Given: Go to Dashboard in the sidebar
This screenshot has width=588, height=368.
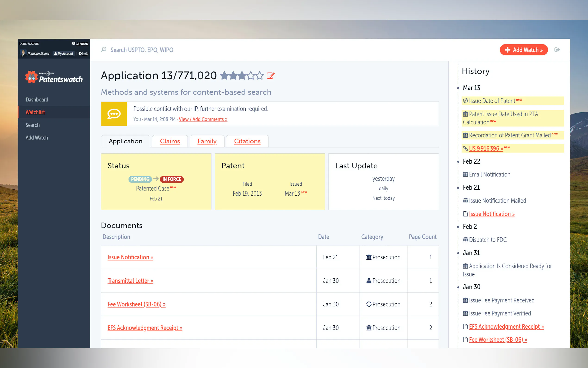Looking at the screenshot, I should coord(37,100).
